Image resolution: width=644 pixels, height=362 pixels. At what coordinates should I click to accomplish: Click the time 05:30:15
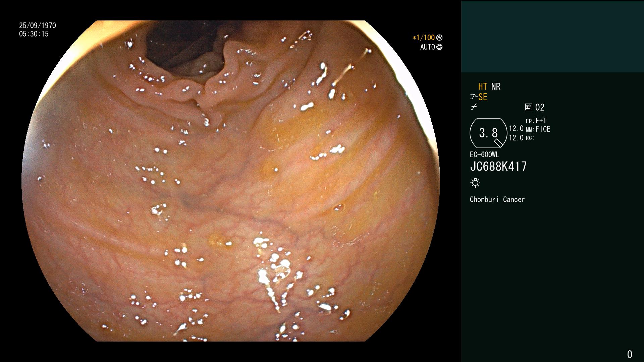(x=34, y=34)
